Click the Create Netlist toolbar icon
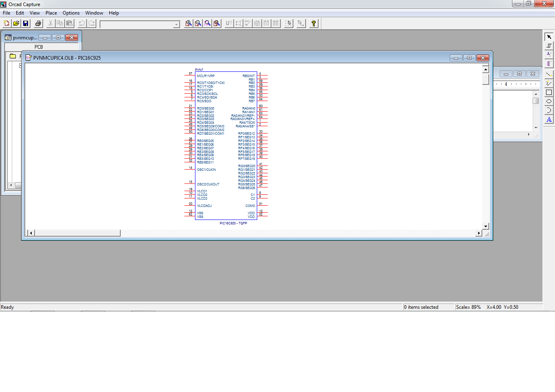Viewport: 555px width, 392px height. [257, 24]
